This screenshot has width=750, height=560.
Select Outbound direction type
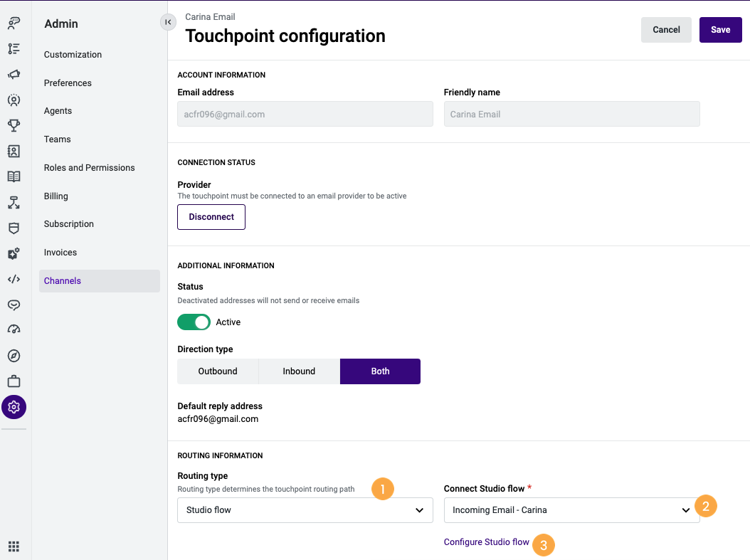pyautogui.click(x=218, y=371)
